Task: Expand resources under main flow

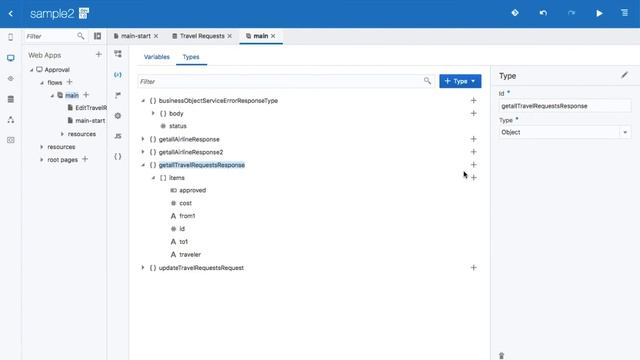Action: pos(62,134)
